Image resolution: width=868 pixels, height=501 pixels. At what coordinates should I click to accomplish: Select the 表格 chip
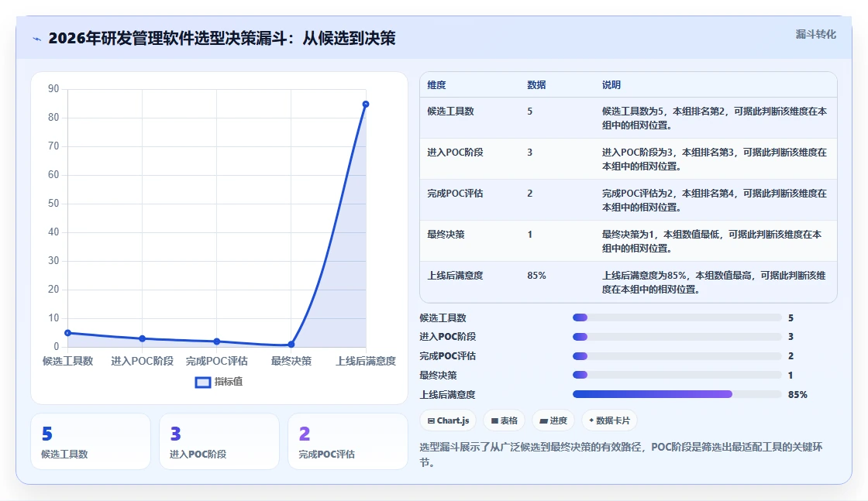coord(505,420)
